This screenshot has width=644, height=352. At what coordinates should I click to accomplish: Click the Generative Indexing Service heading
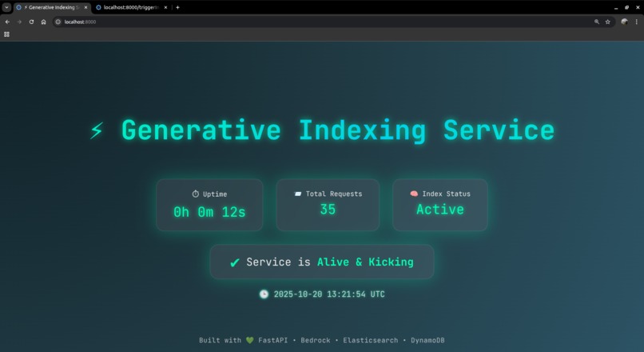(x=338, y=130)
